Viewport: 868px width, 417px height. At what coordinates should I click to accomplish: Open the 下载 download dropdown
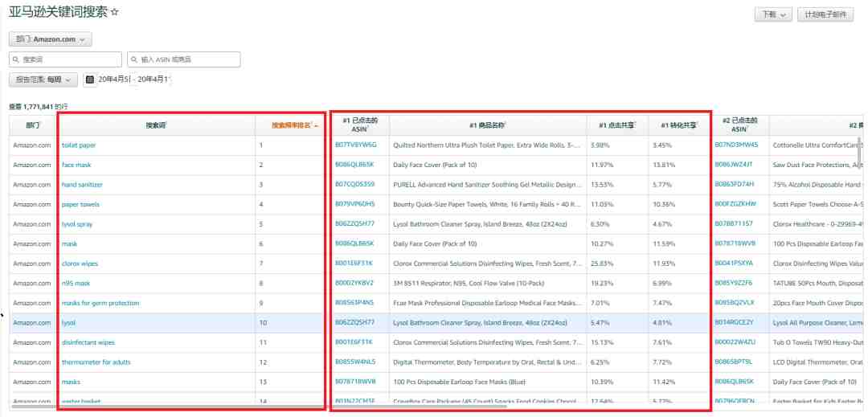click(773, 15)
